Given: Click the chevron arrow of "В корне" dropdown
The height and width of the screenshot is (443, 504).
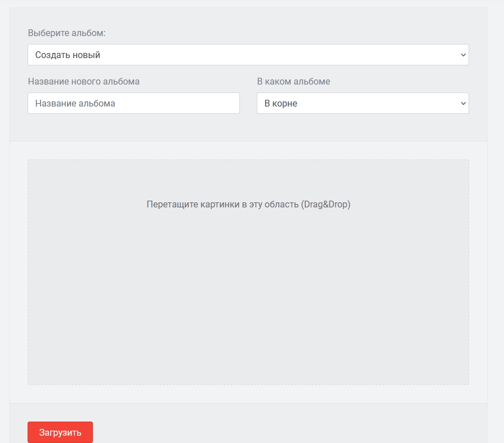Looking at the screenshot, I should pyautogui.click(x=463, y=103).
